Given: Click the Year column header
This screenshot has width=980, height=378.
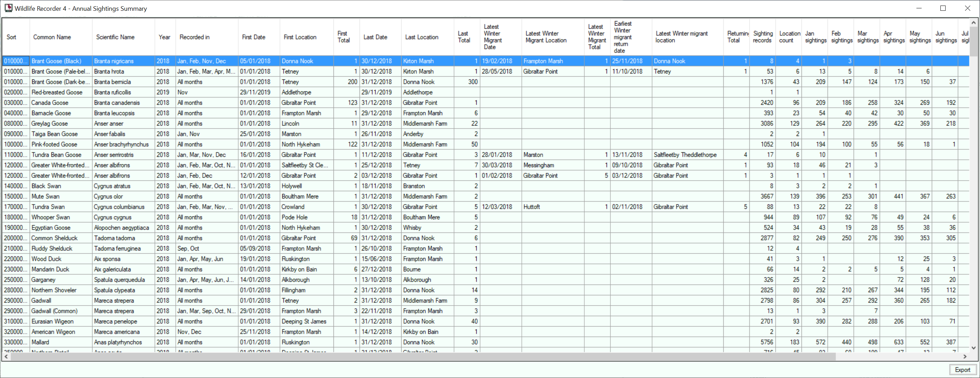Looking at the screenshot, I should 164,37.
